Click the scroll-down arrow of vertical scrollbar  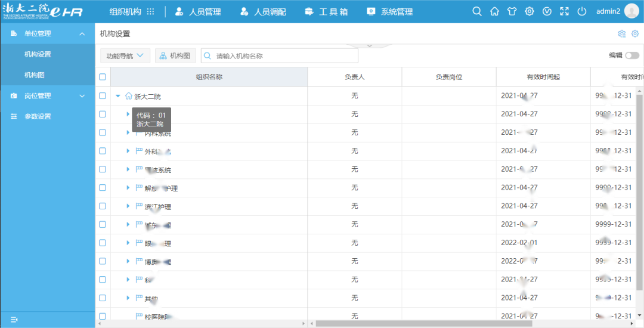(640, 315)
